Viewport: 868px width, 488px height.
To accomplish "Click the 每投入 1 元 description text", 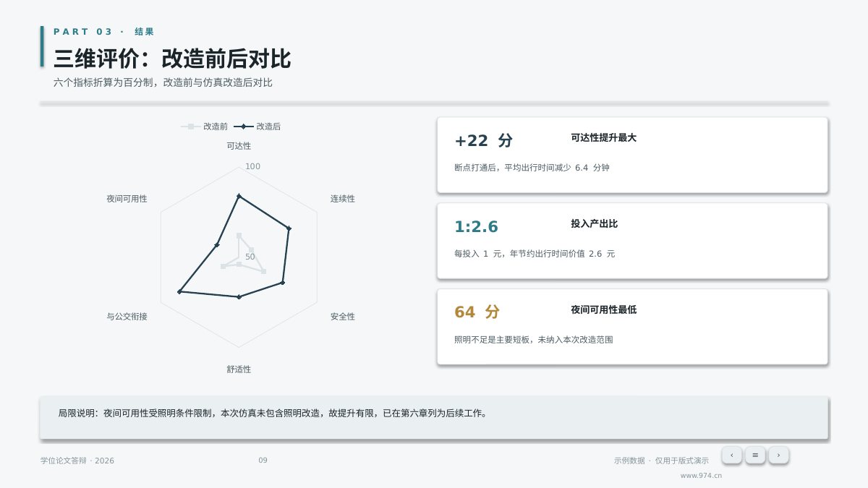I will tap(535, 254).
